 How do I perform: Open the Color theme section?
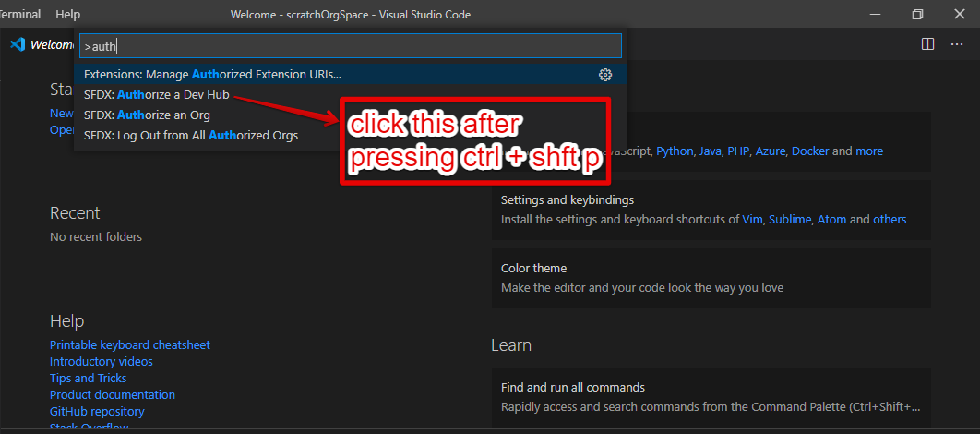[711, 278]
